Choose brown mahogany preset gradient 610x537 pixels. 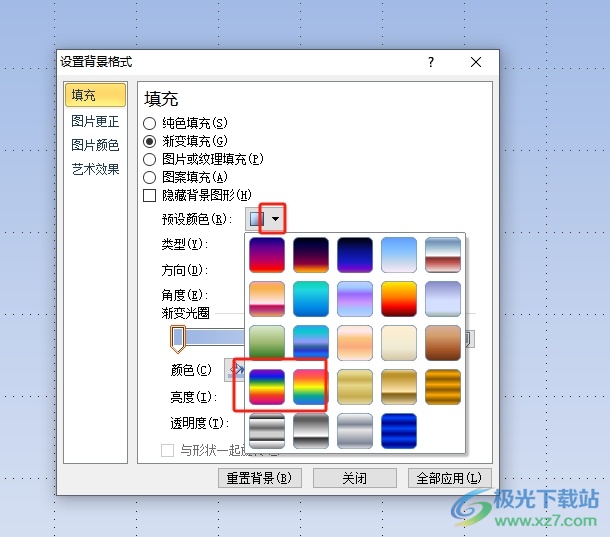pos(443,343)
